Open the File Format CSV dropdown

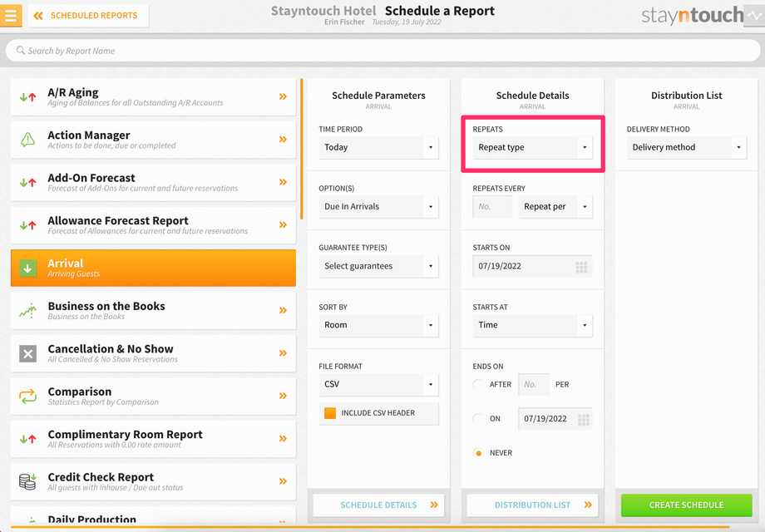click(x=378, y=384)
